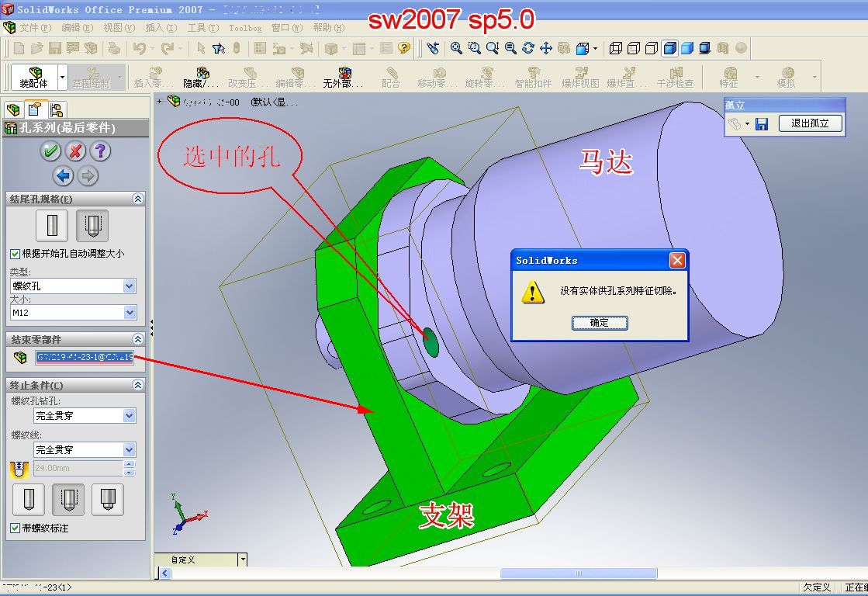868x596 pixels.
Task: Click the scrollbar left arrow below viewport
Action: (165, 573)
